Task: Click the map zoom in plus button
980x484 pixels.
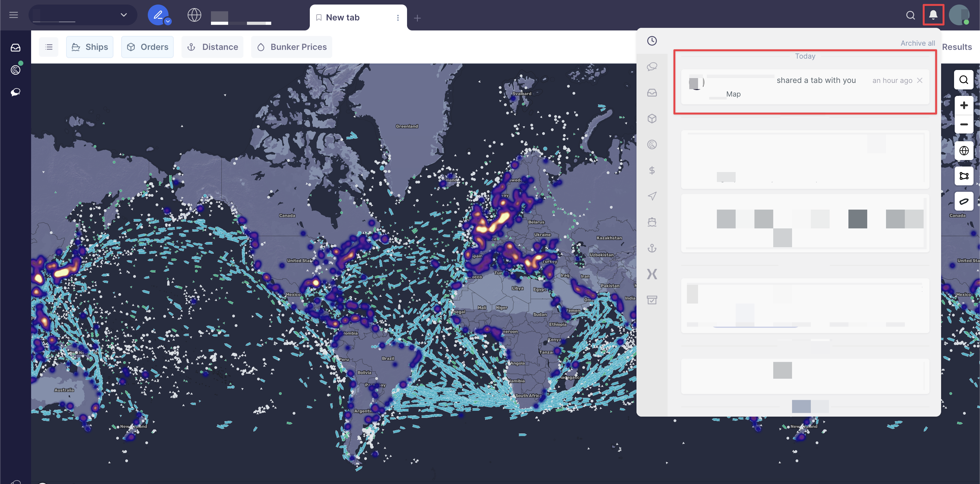Action: tap(964, 105)
